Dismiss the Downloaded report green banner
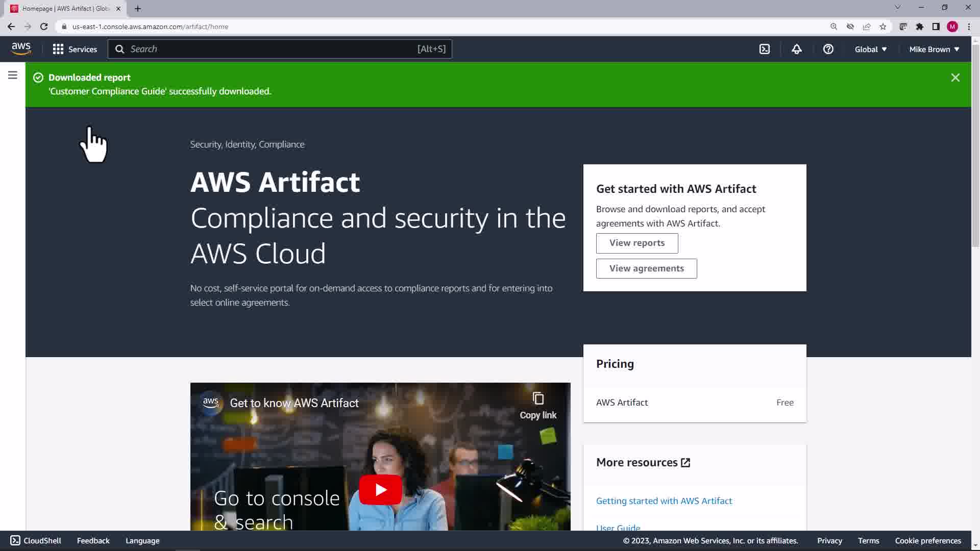 955,78
